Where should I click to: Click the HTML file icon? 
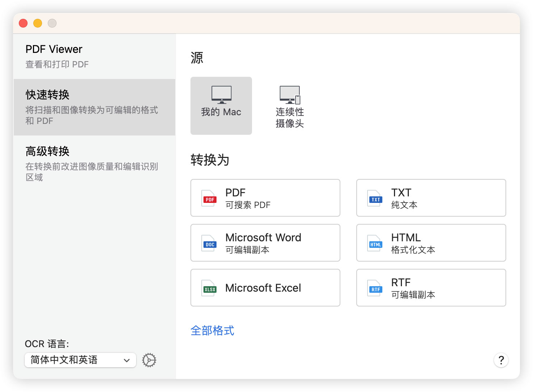pyautogui.click(x=375, y=243)
